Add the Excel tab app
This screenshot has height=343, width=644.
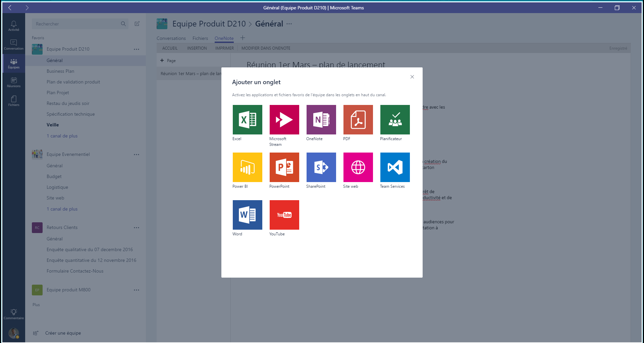click(x=247, y=120)
